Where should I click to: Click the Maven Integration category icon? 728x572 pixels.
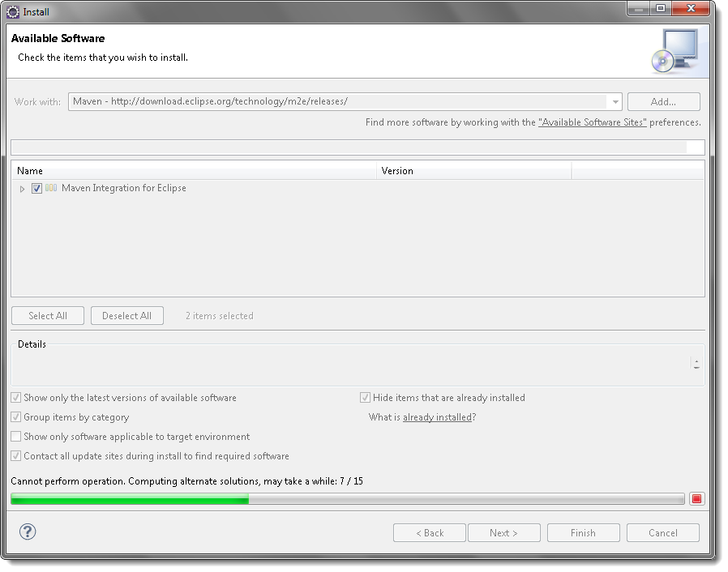point(51,188)
